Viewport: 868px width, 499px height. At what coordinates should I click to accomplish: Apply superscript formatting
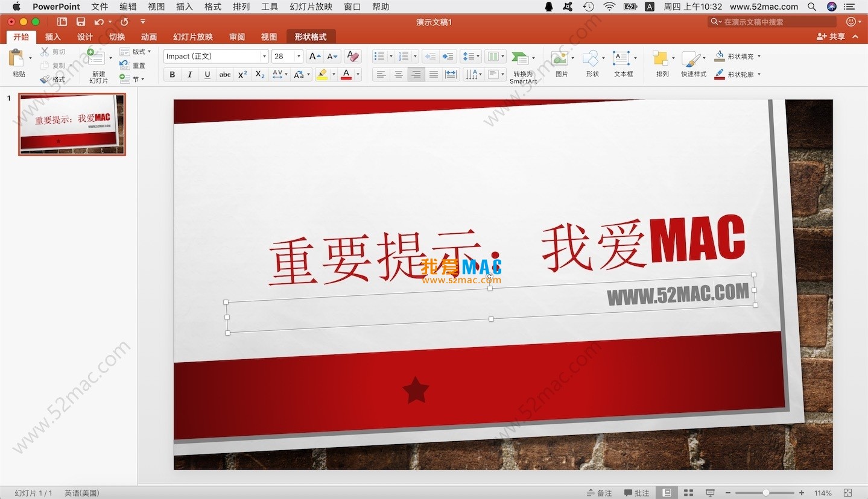pos(242,75)
